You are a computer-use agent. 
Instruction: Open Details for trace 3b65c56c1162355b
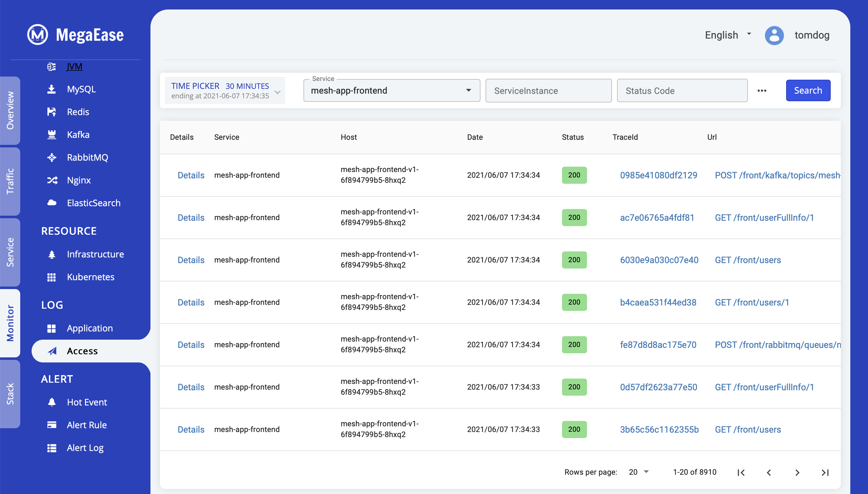[191, 429]
